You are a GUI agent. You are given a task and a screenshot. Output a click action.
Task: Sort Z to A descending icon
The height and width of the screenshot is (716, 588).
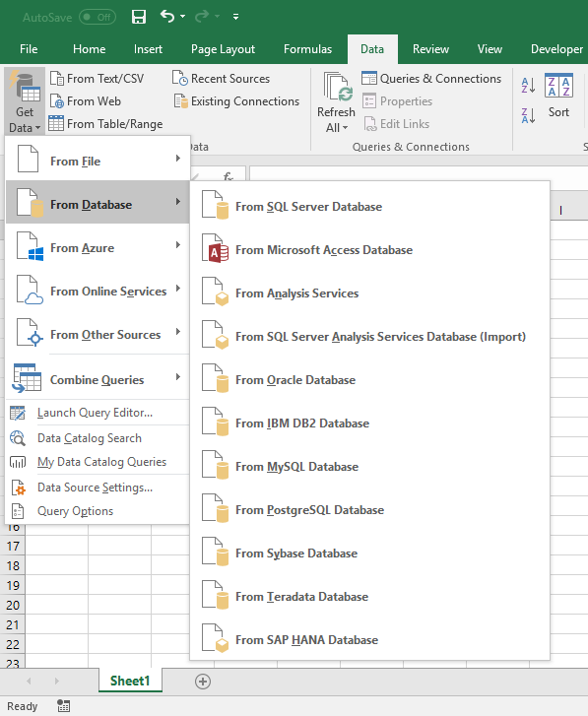(528, 116)
